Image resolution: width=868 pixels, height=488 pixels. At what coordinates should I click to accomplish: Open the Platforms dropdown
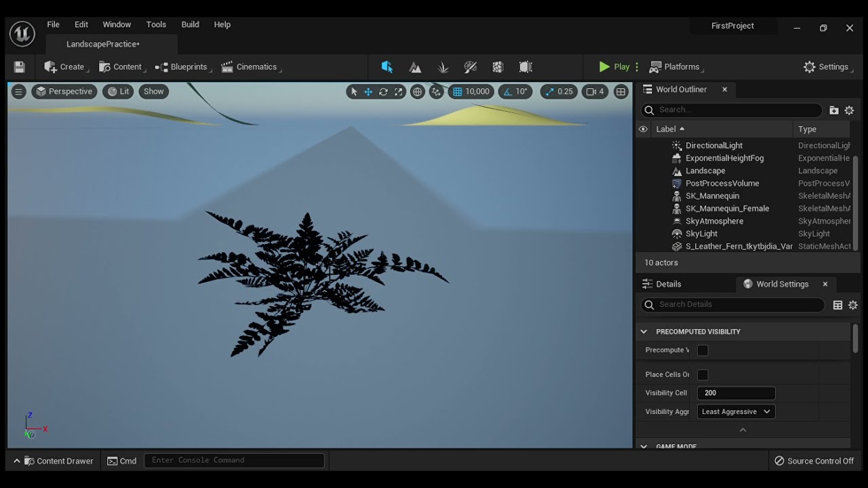(675, 67)
